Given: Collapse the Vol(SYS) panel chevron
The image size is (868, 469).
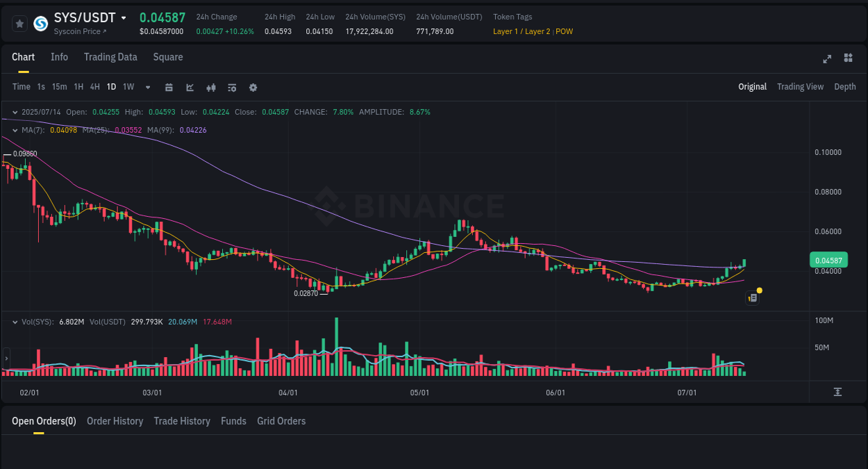Looking at the screenshot, I should click(15, 322).
